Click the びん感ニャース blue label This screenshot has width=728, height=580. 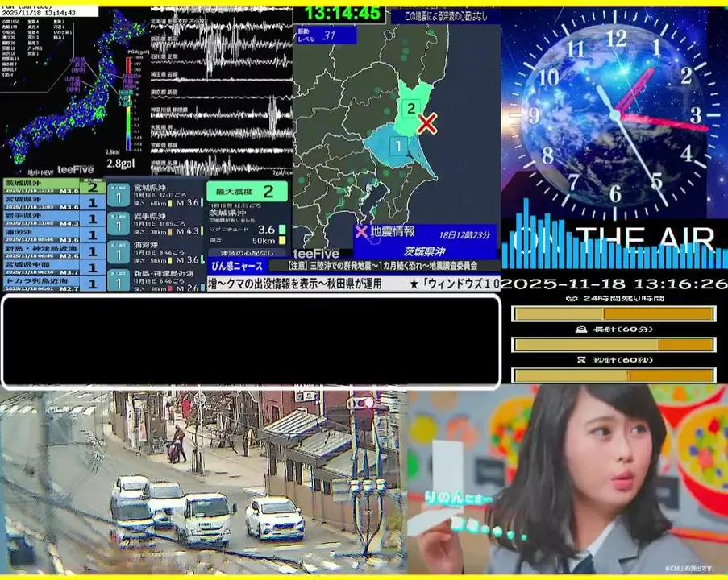pyautogui.click(x=237, y=266)
